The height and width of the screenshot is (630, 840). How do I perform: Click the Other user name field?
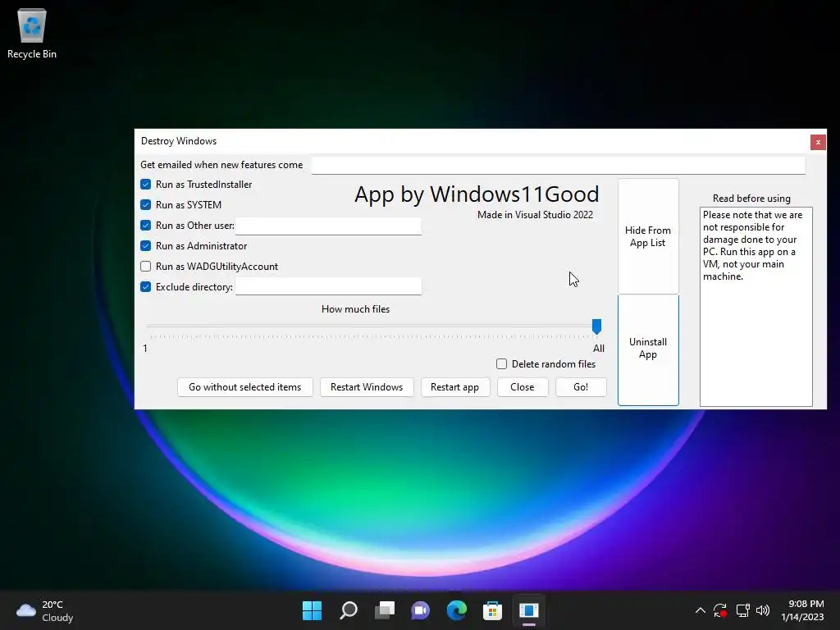click(328, 226)
